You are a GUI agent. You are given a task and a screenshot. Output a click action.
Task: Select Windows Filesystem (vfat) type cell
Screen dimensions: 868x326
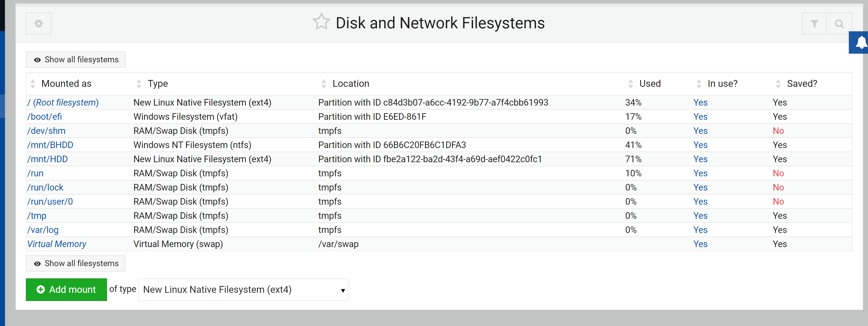click(x=185, y=116)
